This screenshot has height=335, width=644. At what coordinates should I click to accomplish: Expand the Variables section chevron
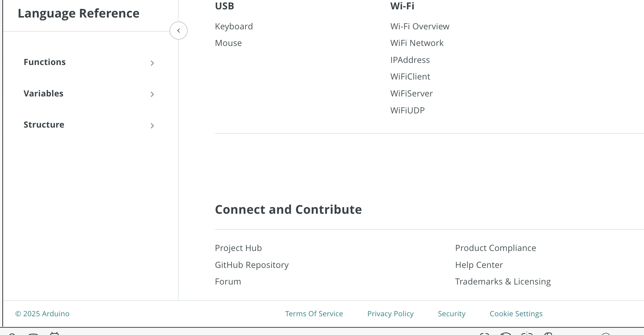(152, 94)
